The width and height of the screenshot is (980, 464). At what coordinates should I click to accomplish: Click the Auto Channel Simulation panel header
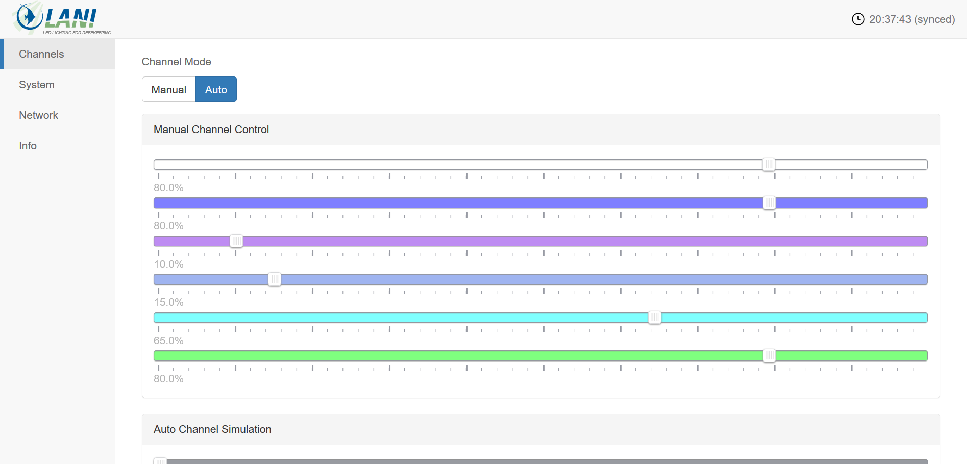(x=212, y=429)
